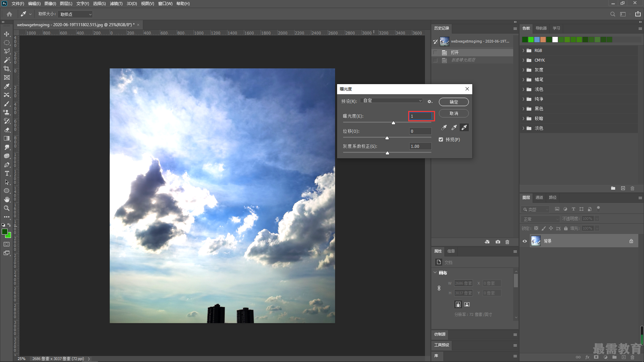
Task: Toggle lock all icon in Layers panel
Action: (x=566, y=228)
